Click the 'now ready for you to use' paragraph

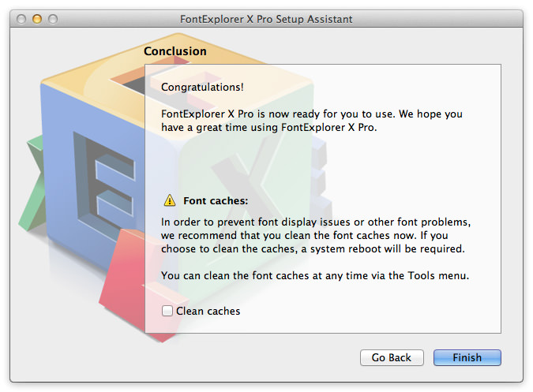[x=312, y=121]
